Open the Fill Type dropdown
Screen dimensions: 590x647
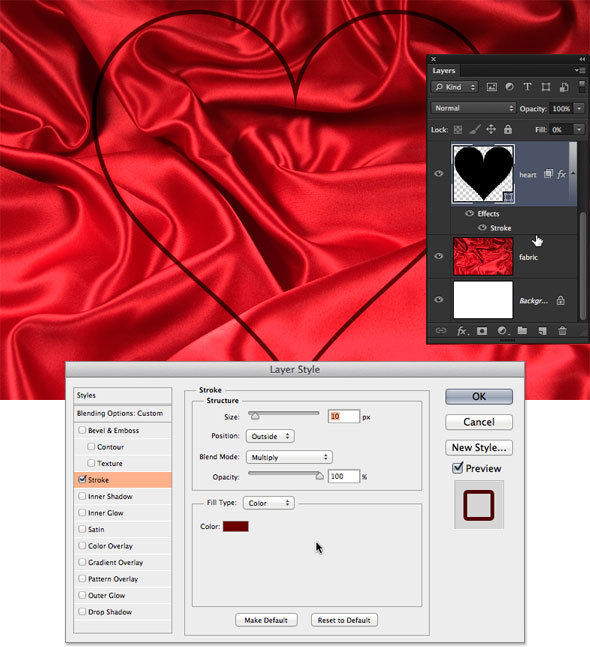[269, 503]
